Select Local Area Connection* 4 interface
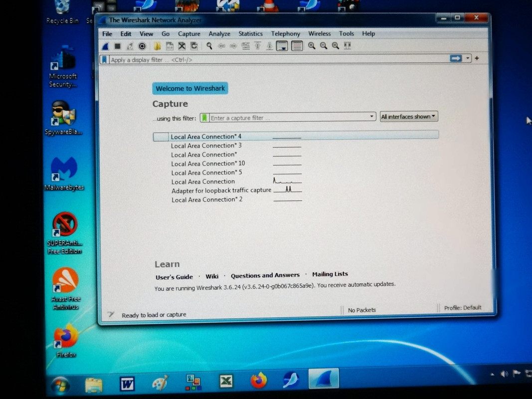Image resolution: width=532 pixels, height=399 pixels. pos(296,136)
